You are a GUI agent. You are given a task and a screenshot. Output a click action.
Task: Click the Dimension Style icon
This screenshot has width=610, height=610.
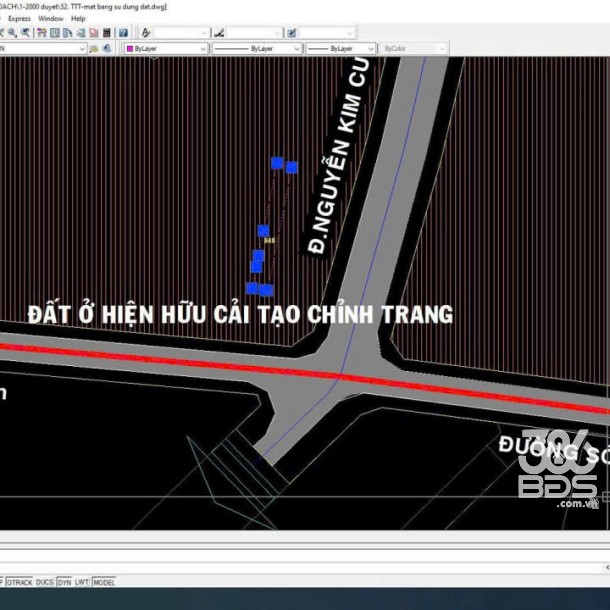point(219,33)
